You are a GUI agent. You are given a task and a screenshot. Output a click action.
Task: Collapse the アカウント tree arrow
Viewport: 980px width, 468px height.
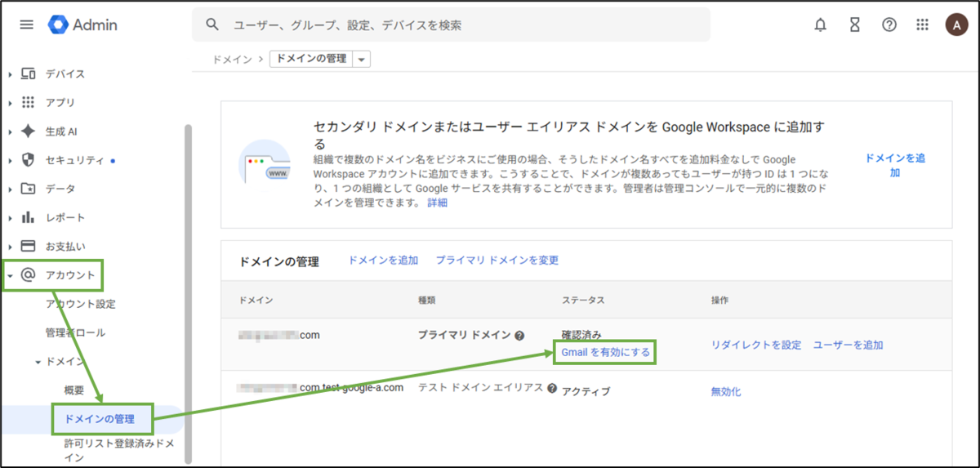10,276
